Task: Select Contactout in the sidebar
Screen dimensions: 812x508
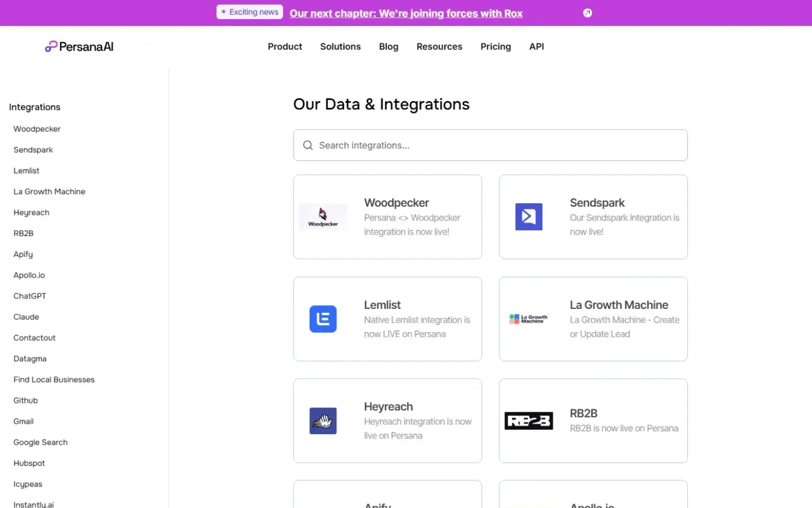Action: click(x=35, y=338)
